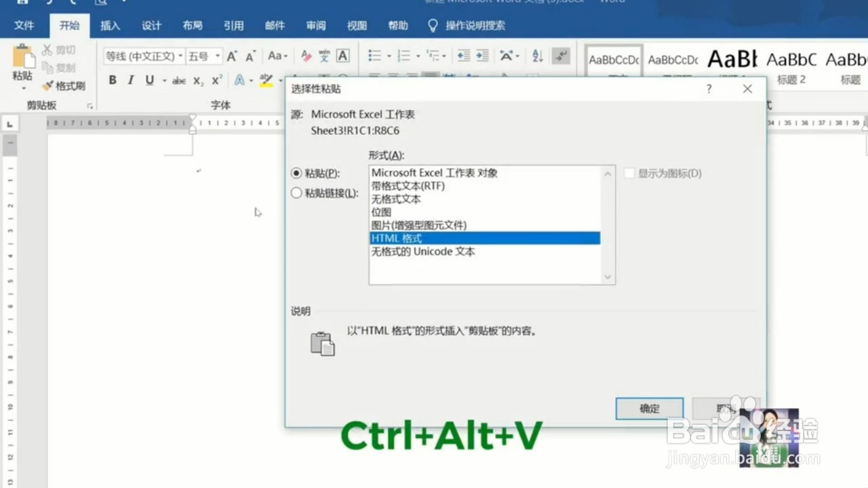868x488 pixels.
Task: Toggle underline formatting
Action: [x=149, y=80]
